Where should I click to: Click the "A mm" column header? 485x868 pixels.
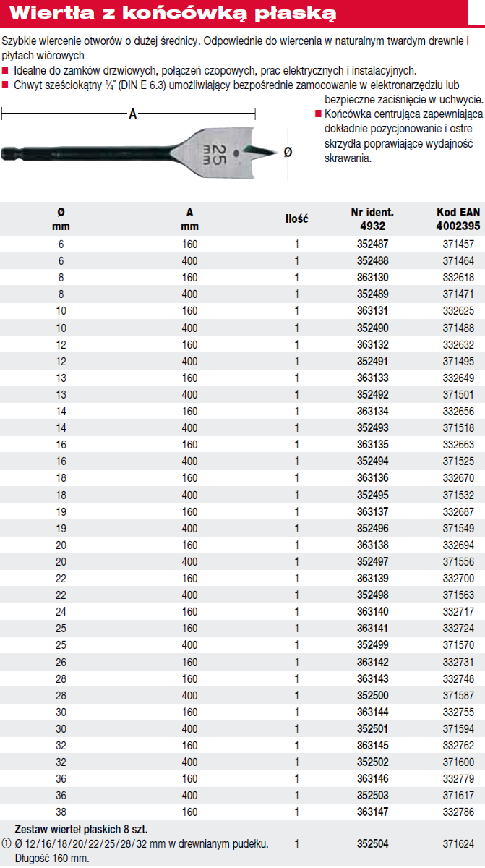189,218
